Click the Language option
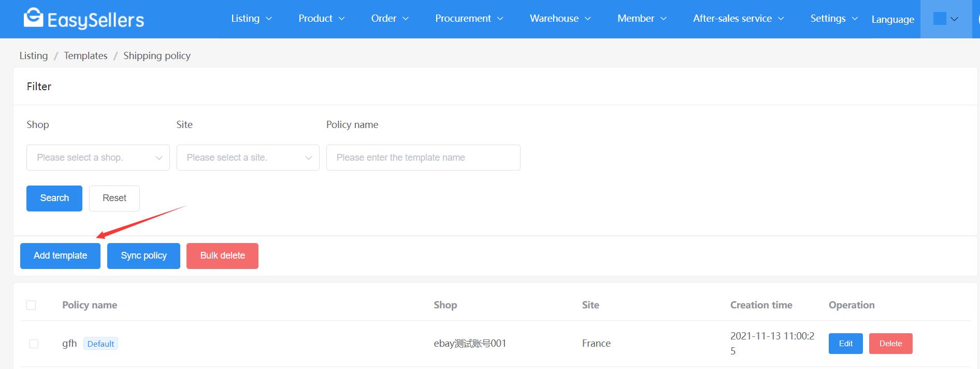Screen dimensions: 980x369 pyautogui.click(x=892, y=19)
